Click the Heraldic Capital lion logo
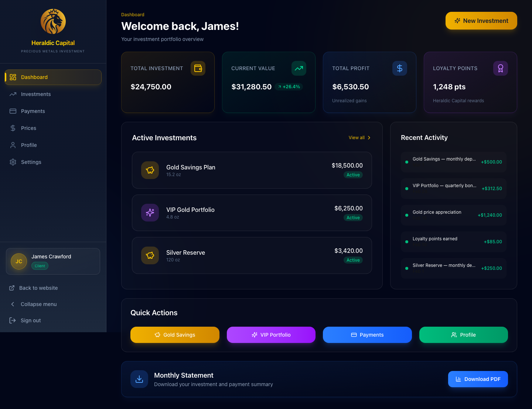This screenshot has width=532, height=409. coord(53,21)
